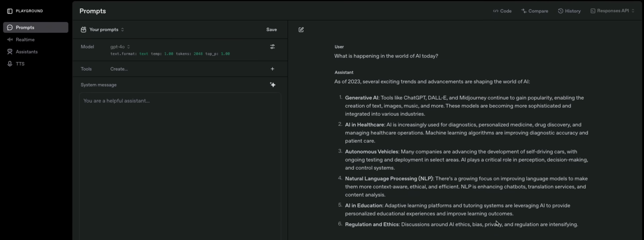Click the user message about AI today
The height and width of the screenshot is (240, 644).
coord(386,56)
